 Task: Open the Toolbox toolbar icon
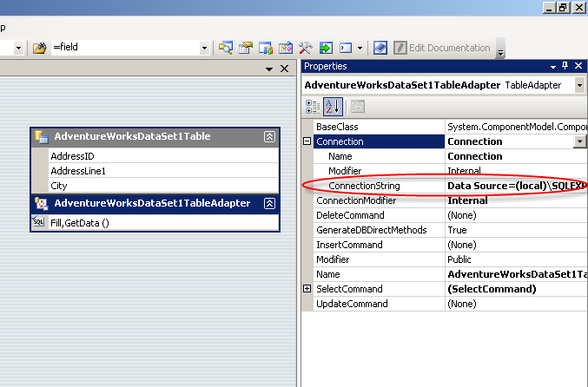(286, 48)
